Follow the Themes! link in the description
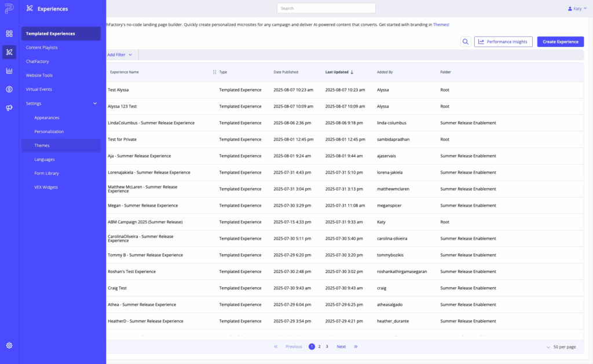Image resolution: width=593 pixels, height=364 pixels. click(x=441, y=24)
